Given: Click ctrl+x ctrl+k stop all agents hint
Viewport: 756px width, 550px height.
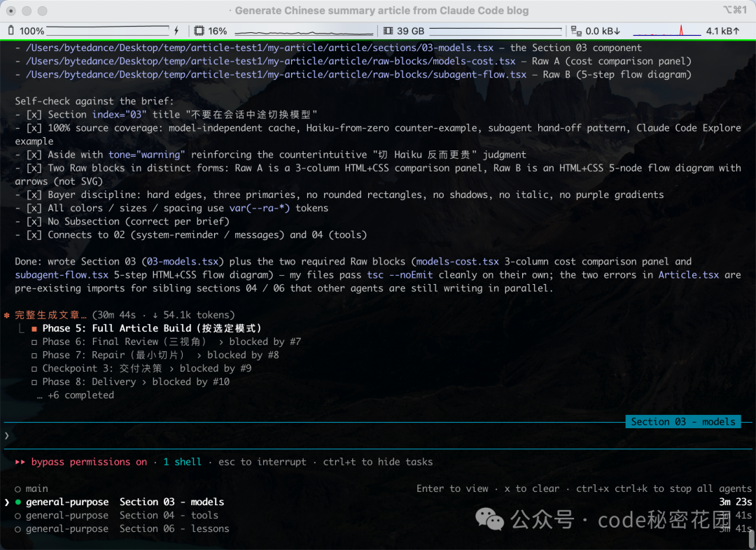Looking at the screenshot, I should [x=664, y=489].
